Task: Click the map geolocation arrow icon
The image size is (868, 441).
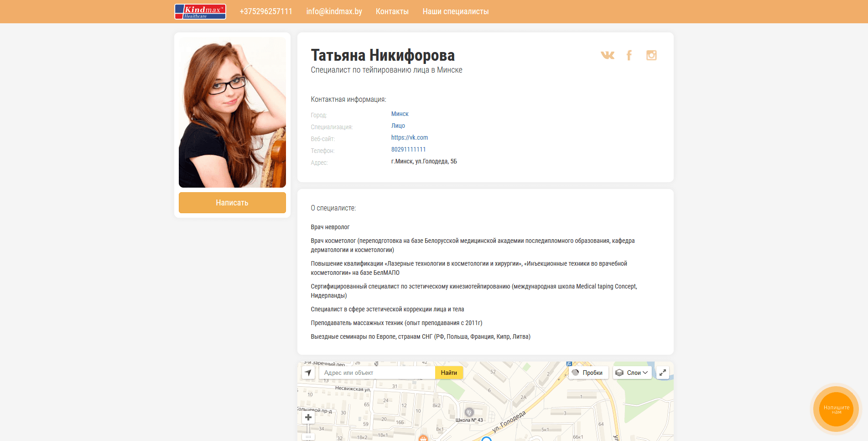Action: tap(308, 373)
